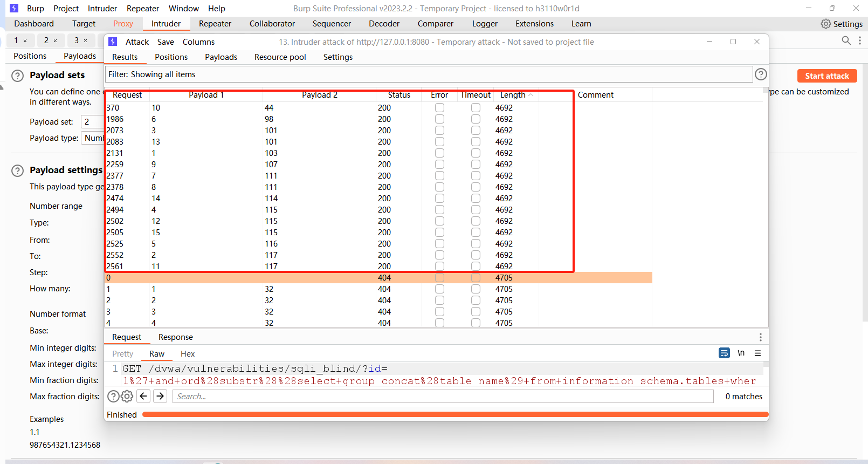The width and height of the screenshot is (868, 464).
Task: Tick the Timeout checkbox for request 370
Action: pyautogui.click(x=476, y=108)
